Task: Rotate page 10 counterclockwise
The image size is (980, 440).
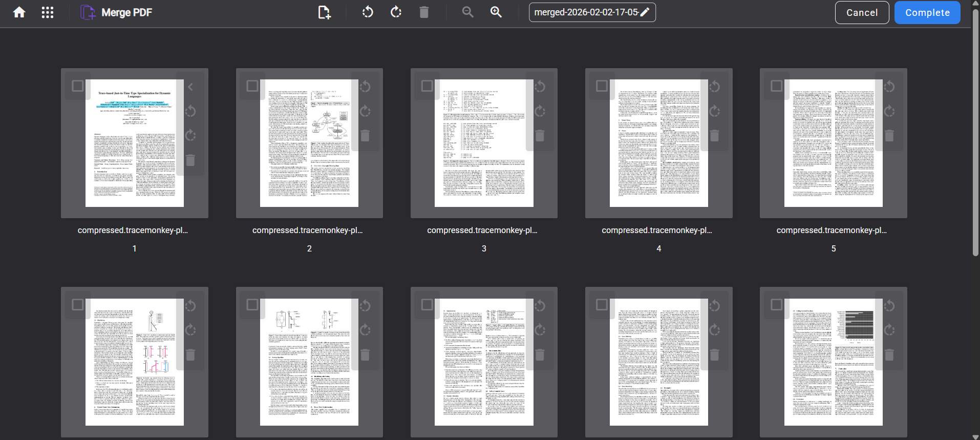Action: [x=889, y=306]
